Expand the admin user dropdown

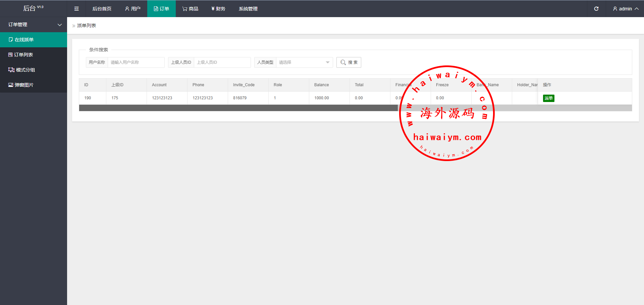point(625,9)
